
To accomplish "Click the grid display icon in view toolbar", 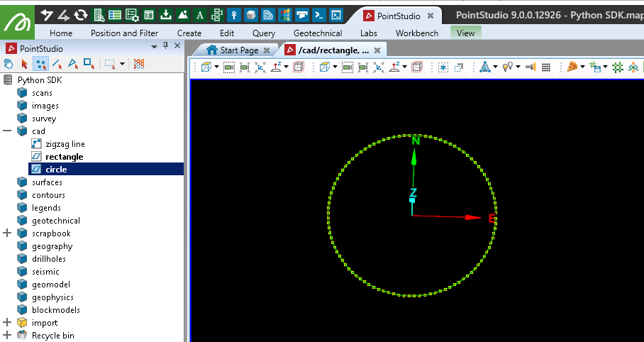I will [546, 67].
